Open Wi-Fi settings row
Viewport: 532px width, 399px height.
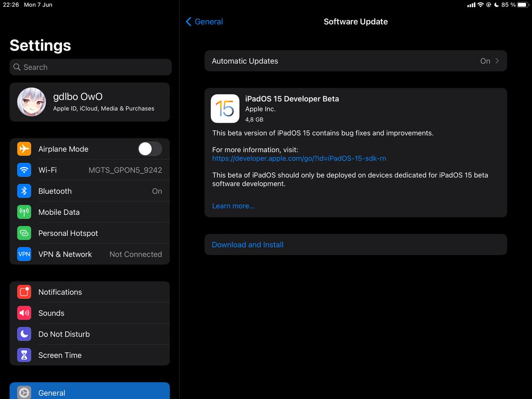pyautogui.click(x=90, y=170)
